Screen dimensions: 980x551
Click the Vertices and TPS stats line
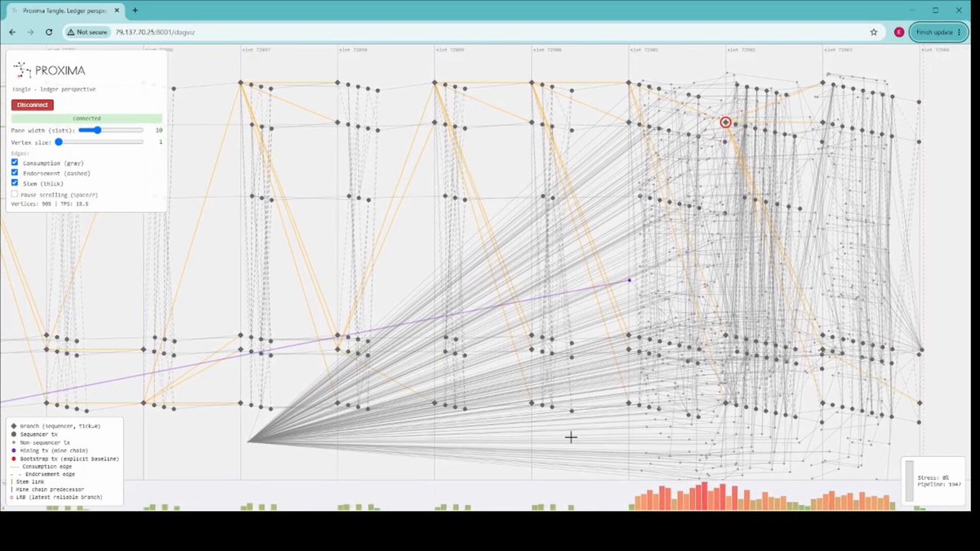49,203
